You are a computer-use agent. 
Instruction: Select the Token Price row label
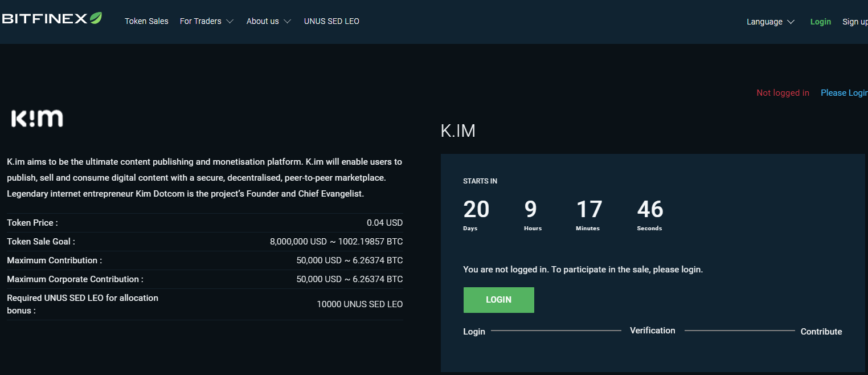click(32, 223)
